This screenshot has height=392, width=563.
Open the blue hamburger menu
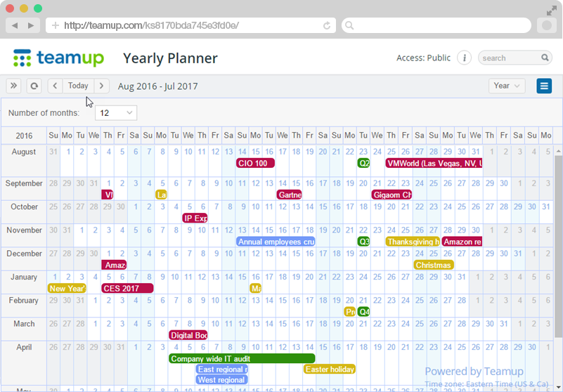(544, 86)
